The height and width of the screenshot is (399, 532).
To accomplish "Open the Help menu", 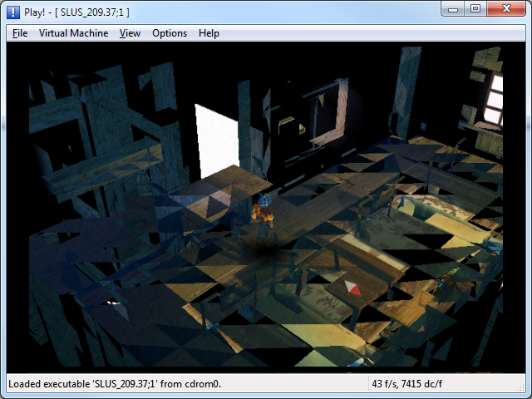I will 209,33.
